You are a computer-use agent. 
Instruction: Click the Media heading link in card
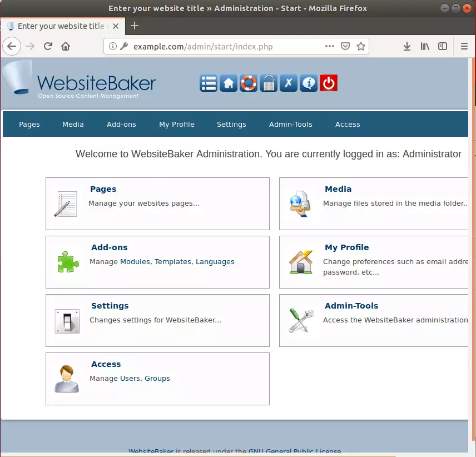(338, 189)
